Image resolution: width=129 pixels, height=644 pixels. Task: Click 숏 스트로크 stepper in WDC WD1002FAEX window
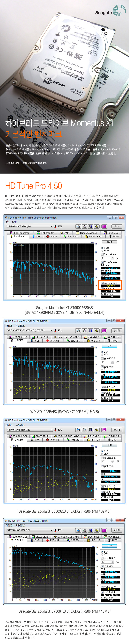[x=113, y=362]
